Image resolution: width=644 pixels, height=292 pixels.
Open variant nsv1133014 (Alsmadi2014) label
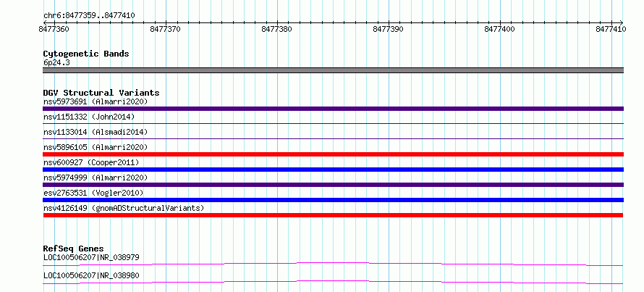(96, 132)
